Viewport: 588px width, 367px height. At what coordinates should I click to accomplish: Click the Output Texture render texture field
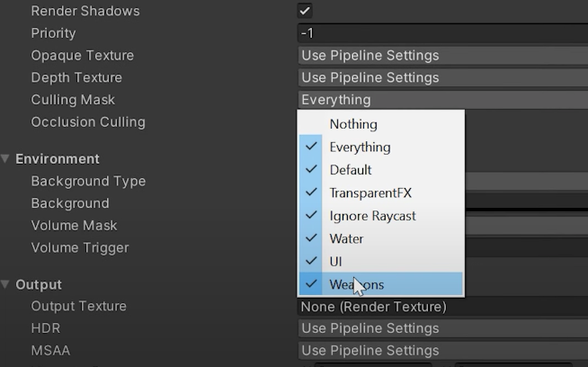click(x=441, y=307)
